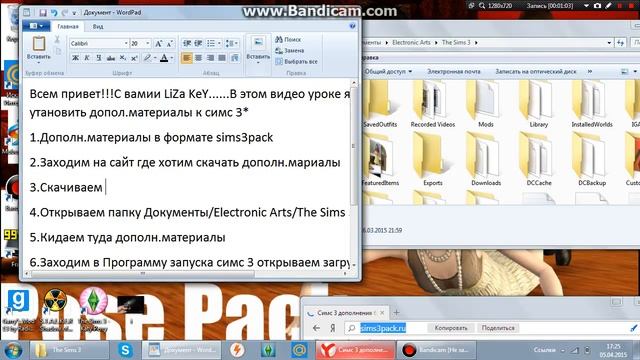Click Поиск find button in WordPad
The image size is (640, 360).
[x=289, y=40]
